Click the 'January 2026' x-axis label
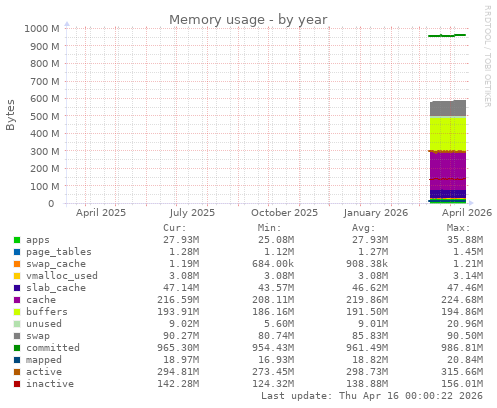The height and width of the screenshot is (408, 497). click(376, 213)
